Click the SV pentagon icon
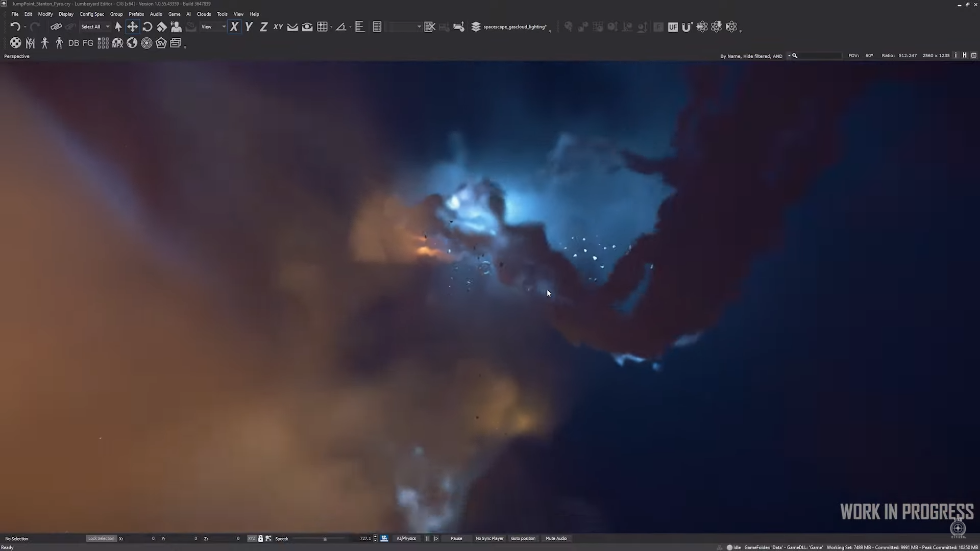This screenshot has height=551, width=980. [x=161, y=43]
